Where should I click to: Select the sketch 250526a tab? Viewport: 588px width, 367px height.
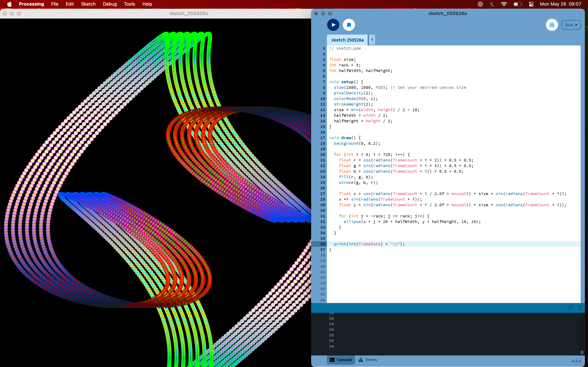click(x=347, y=40)
